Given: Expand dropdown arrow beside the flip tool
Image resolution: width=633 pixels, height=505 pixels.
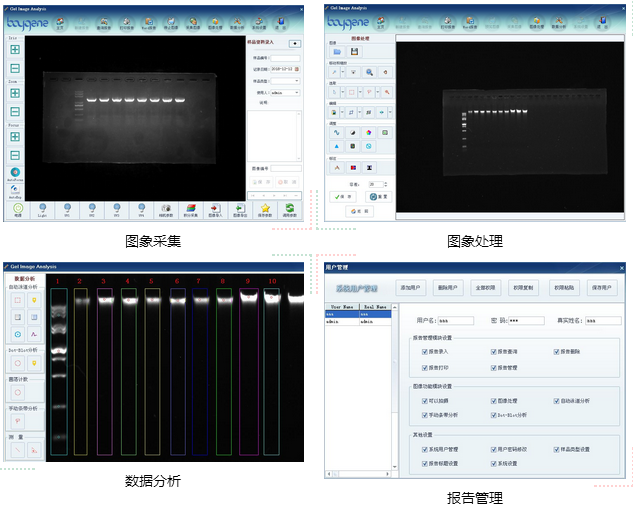Looking at the screenshot, I should pos(390,112).
